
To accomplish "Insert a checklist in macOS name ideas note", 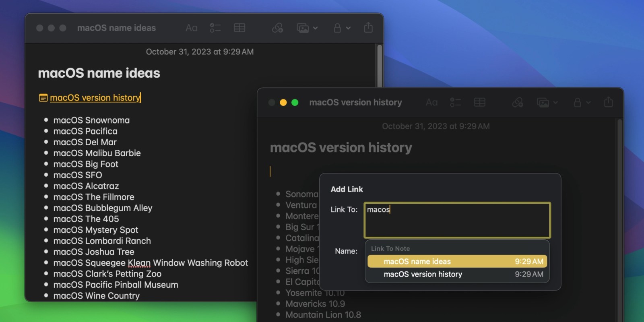I will click(x=215, y=28).
